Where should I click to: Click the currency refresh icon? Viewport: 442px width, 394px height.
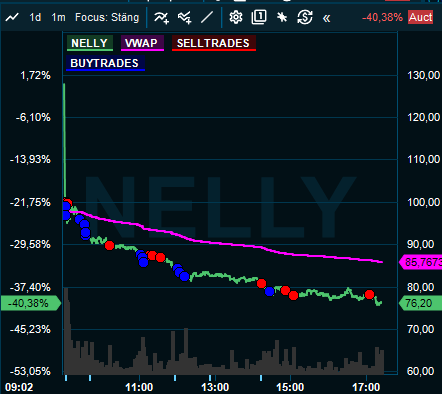[305, 17]
